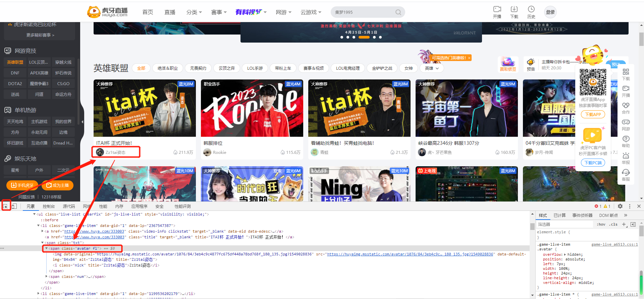Click 下载 QR icon in right sidebar
The height and width of the screenshot is (299, 644).
click(626, 72)
